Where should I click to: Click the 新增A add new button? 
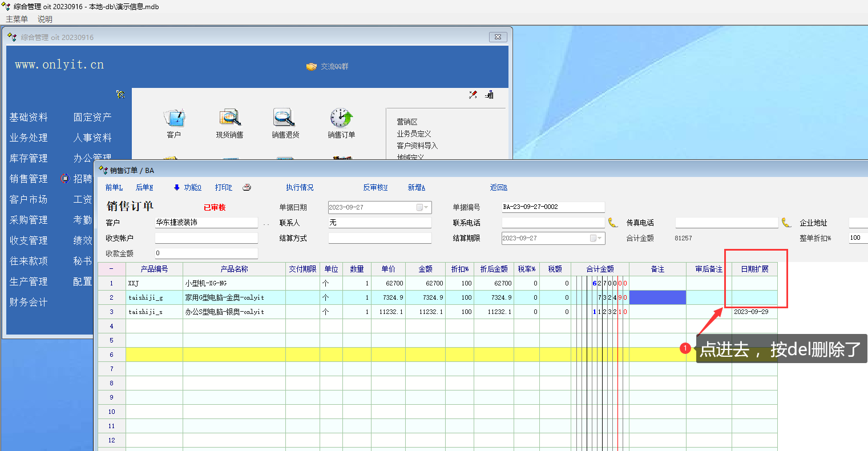[x=416, y=187]
